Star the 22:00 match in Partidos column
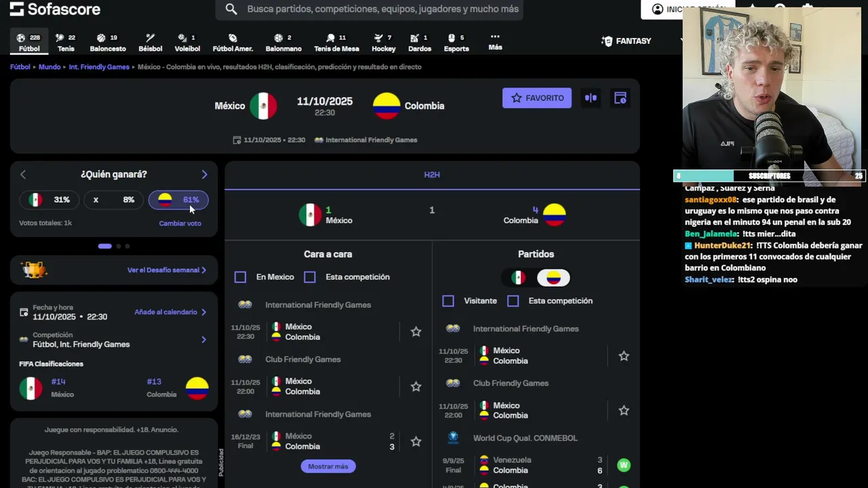 [x=624, y=410]
